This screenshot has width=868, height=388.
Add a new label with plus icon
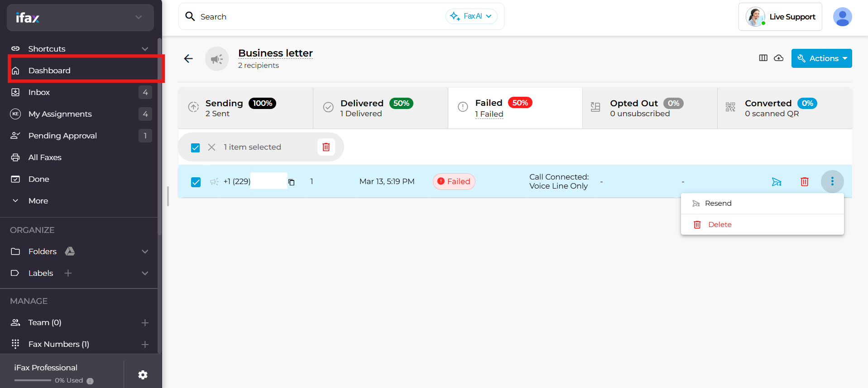pos(68,273)
